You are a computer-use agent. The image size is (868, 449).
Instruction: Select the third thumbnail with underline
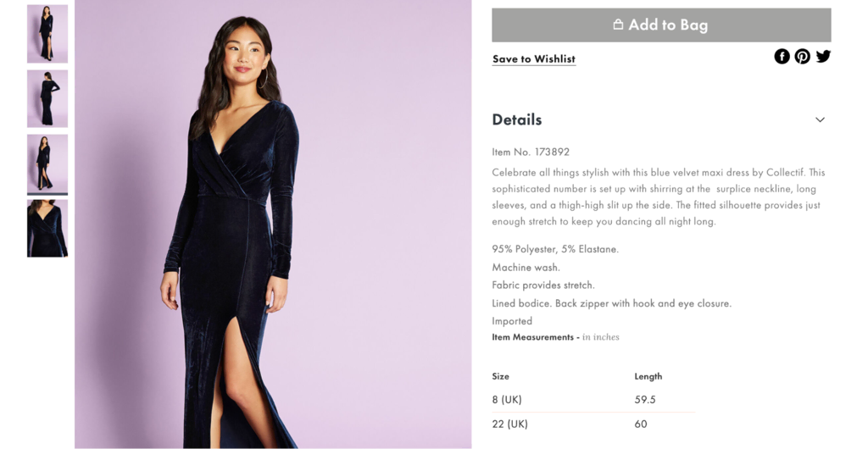coord(47,163)
